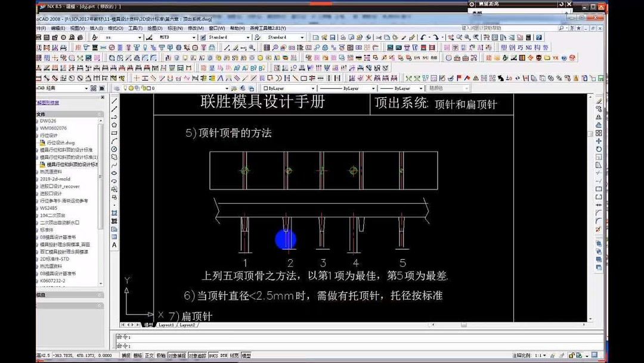
Task: Select the Line drawing tool
Action: 114,100
